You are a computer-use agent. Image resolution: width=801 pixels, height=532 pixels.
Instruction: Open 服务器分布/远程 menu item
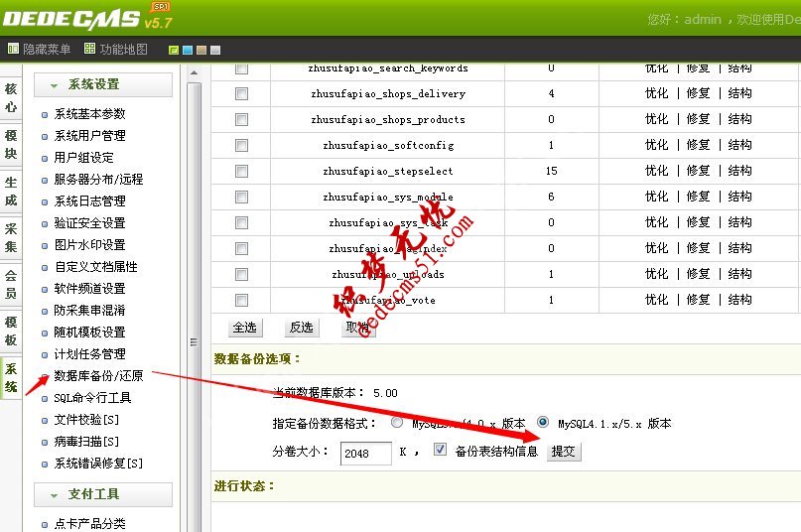point(98,180)
